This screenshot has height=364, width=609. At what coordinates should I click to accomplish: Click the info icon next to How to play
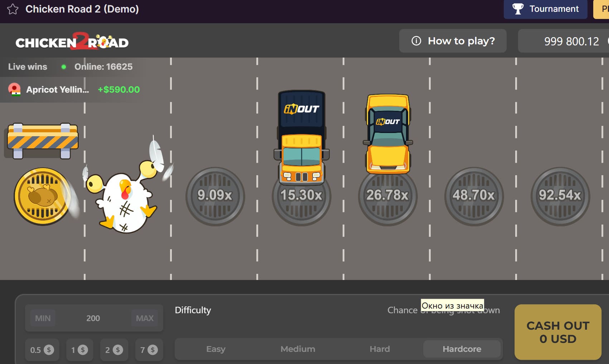416,41
